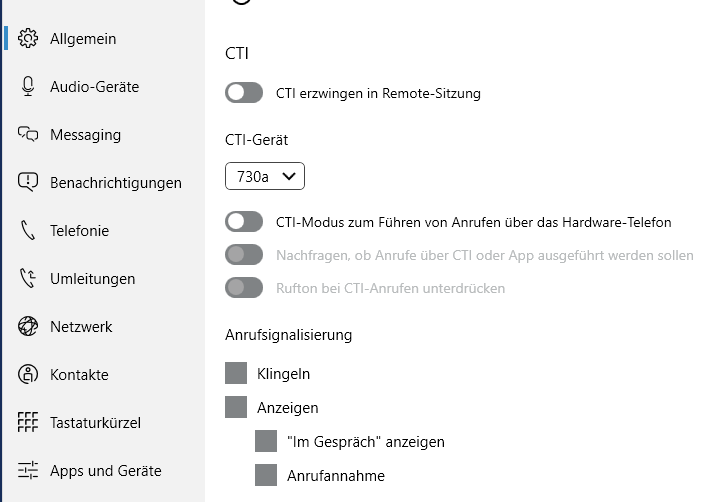Turn on CTI-Modus Hardware-Telefon switch
Viewport: 716px width, 502px height.
pos(244,222)
